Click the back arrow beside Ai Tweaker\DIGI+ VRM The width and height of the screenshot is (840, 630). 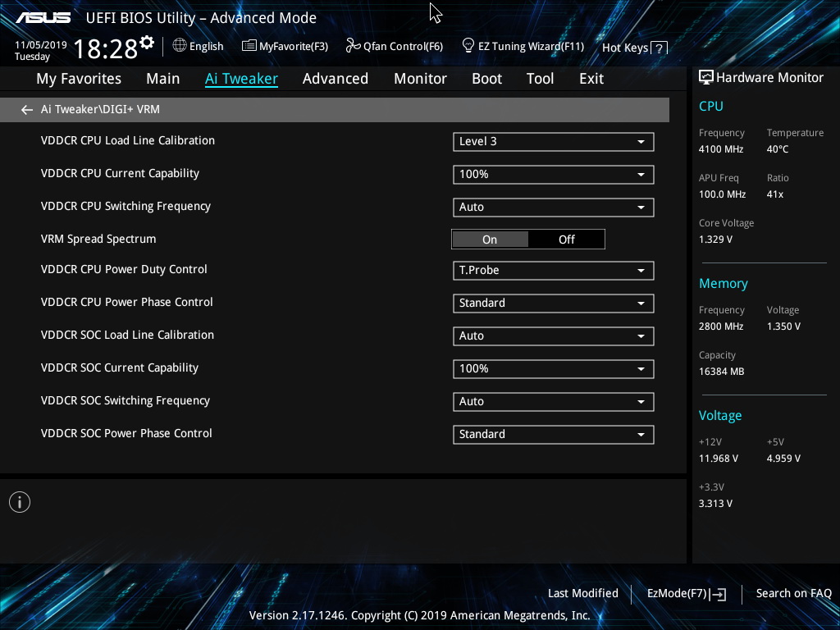(27, 110)
